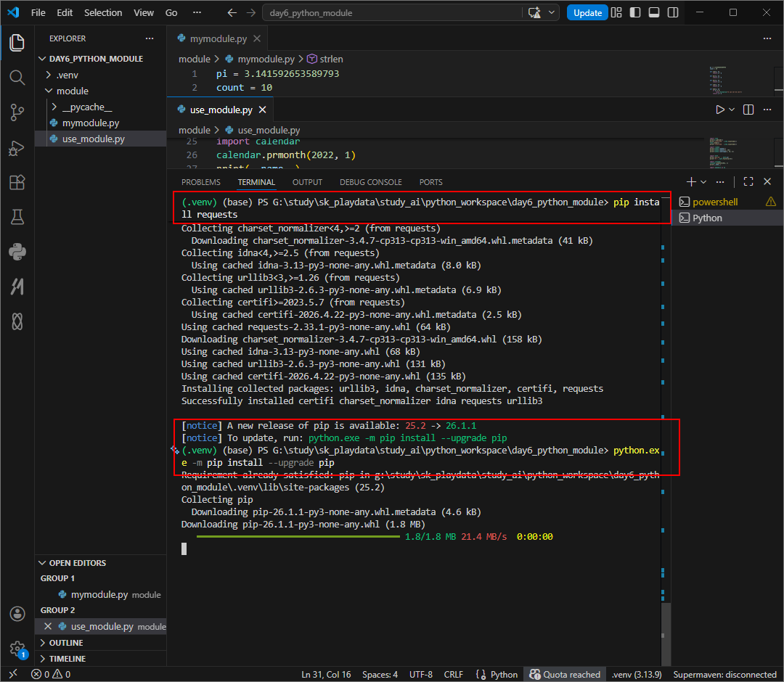Click the Run Python File play button

[x=719, y=110]
